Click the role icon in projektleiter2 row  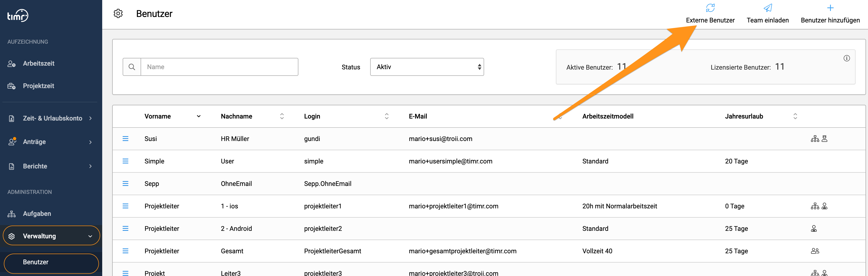pos(814,229)
